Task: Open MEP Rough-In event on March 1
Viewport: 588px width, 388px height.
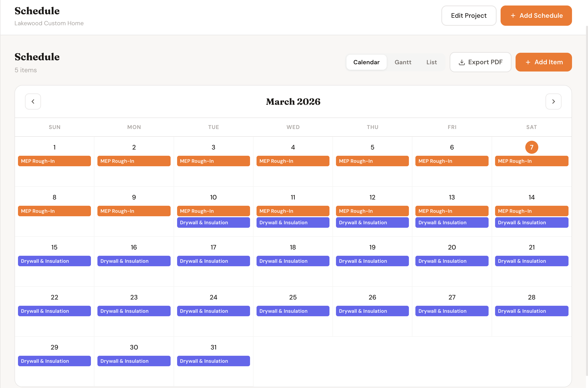Action: coord(54,161)
